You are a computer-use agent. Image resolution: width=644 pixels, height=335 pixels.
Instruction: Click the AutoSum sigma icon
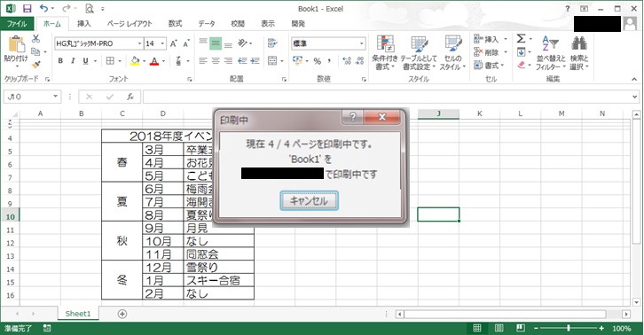[521, 39]
